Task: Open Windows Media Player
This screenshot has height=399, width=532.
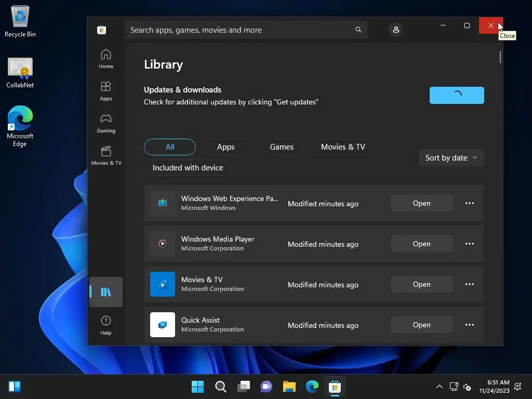Action: pos(422,244)
